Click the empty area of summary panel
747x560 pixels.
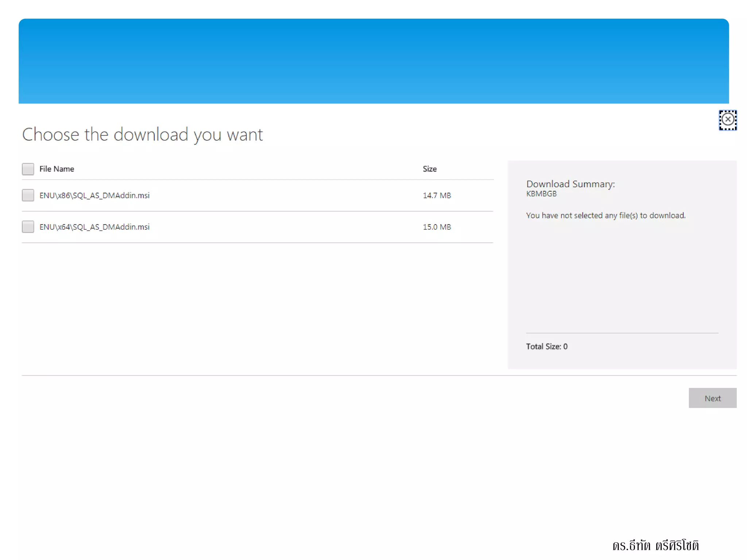pyautogui.click(x=622, y=277)
